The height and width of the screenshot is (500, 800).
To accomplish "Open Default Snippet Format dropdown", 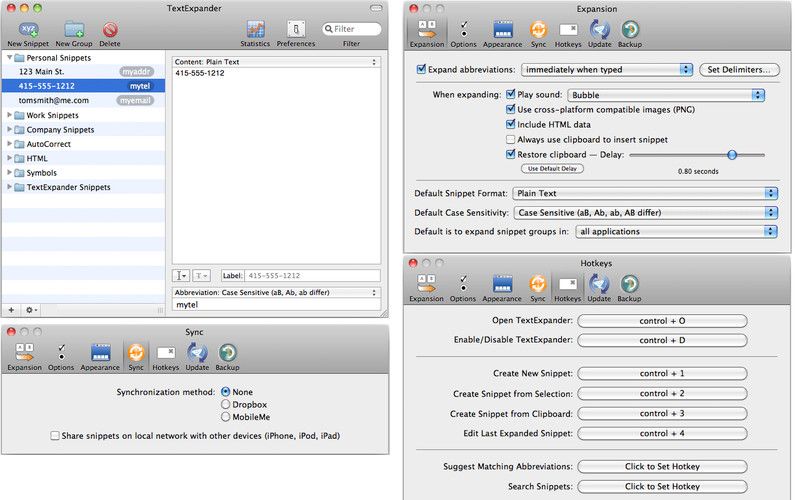I will pyautogui.click(x=645, y=193).
